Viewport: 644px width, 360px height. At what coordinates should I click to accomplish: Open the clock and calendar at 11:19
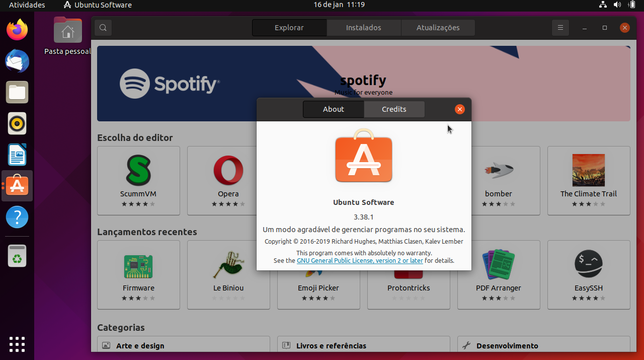[x=339, y=5]
